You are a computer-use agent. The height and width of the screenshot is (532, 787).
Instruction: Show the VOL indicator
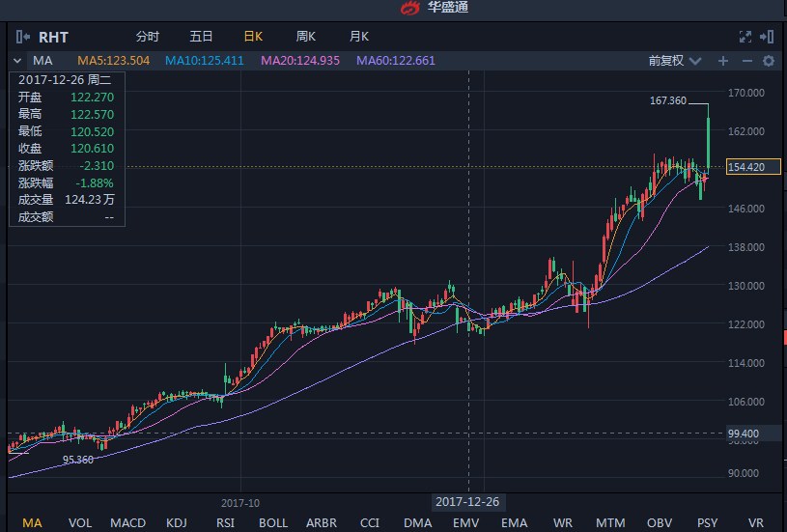click(80, 522)
